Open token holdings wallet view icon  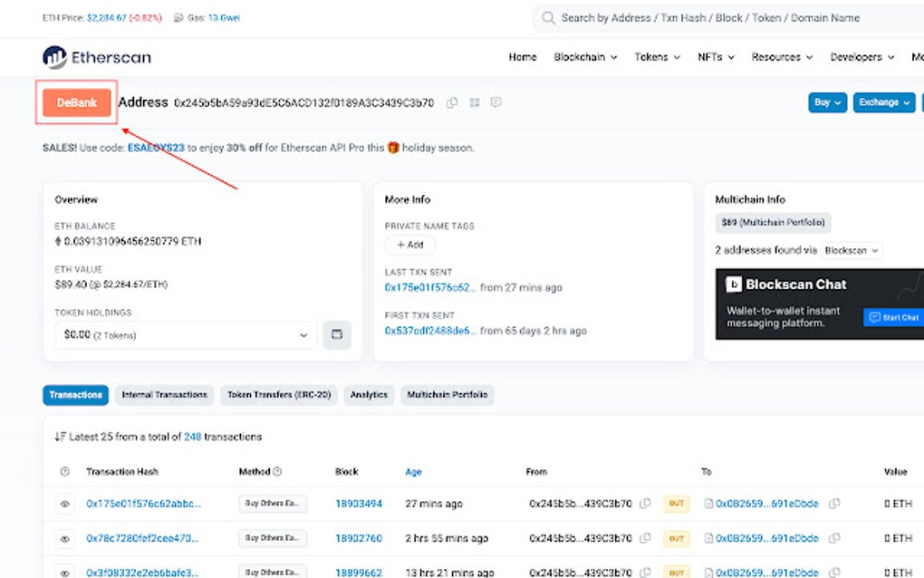click(x=336, y=334)
